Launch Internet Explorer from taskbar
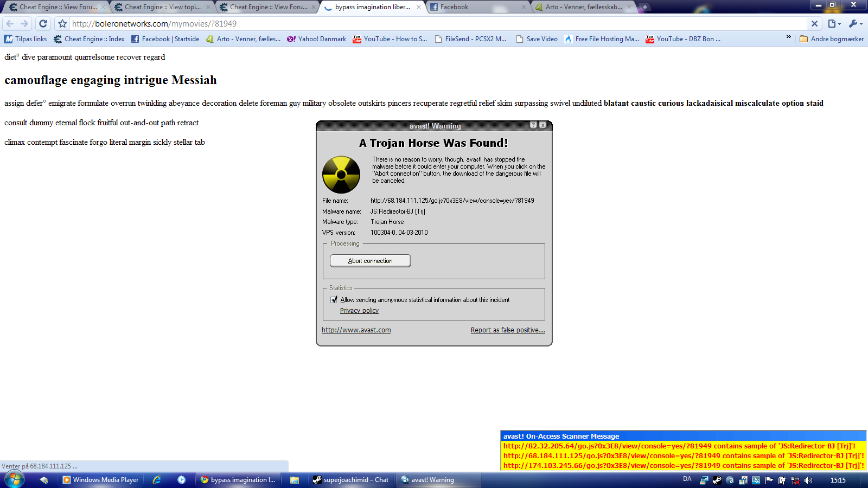The image size is (868, 488). click(x=157, y=480)
